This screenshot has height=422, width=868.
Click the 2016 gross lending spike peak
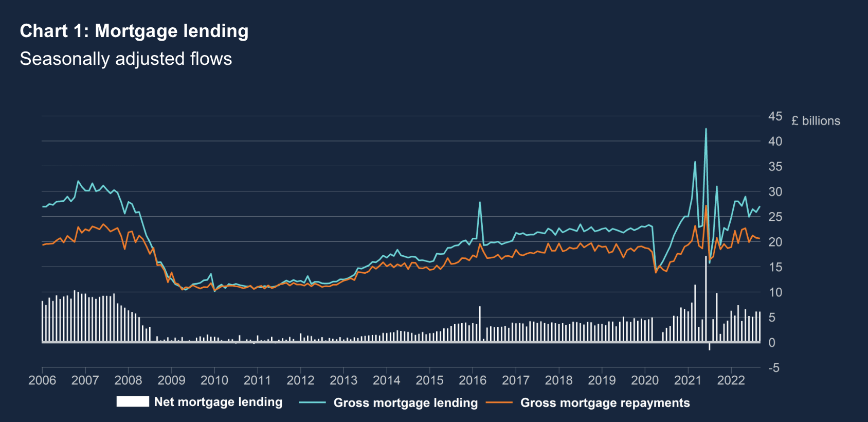click(x=480, y=202)
